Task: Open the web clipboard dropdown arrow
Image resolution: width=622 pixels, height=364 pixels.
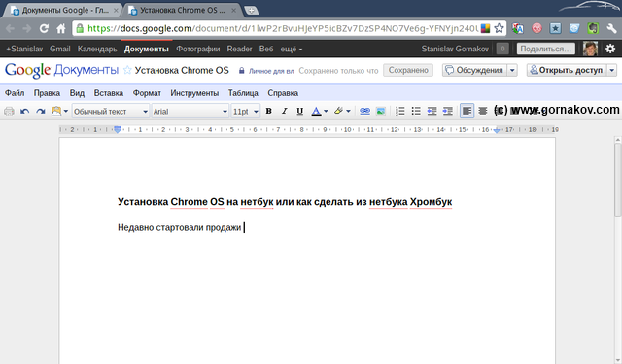Action: tap(66, 112)
